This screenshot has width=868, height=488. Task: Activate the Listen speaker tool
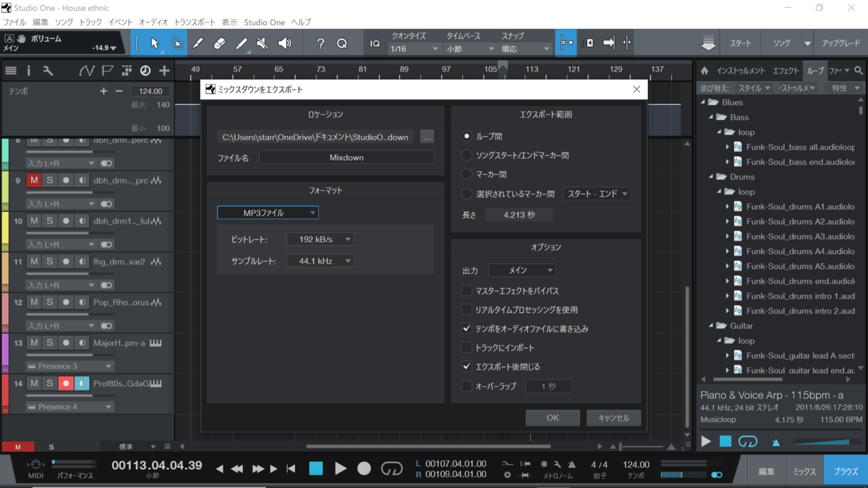pos(285,43)
